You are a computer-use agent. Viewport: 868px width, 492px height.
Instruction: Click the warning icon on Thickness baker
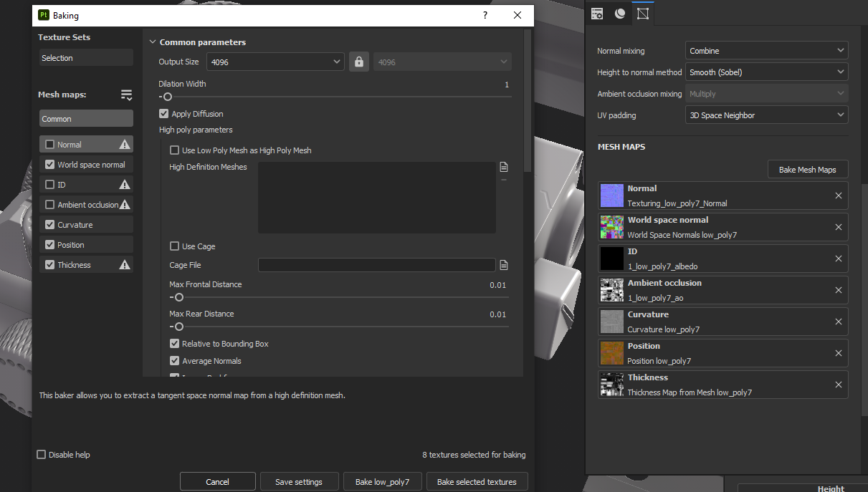click(x=125, y=265)
